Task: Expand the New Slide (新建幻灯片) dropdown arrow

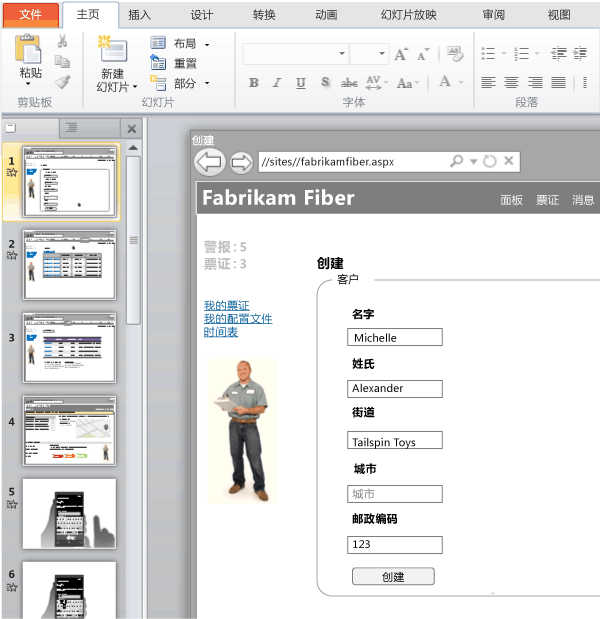Action: (135, 86)
